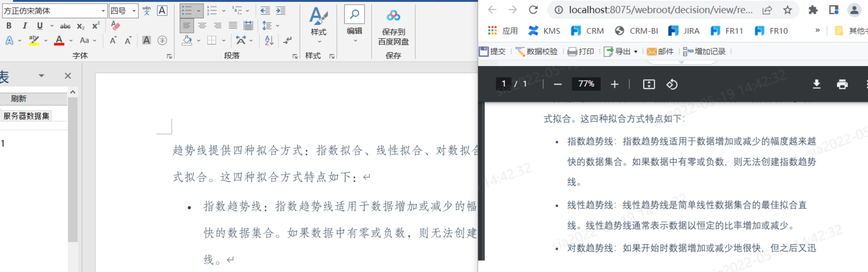Expand the 样式 styles gallery button
The image size is (868, 272).
[318, 26]
